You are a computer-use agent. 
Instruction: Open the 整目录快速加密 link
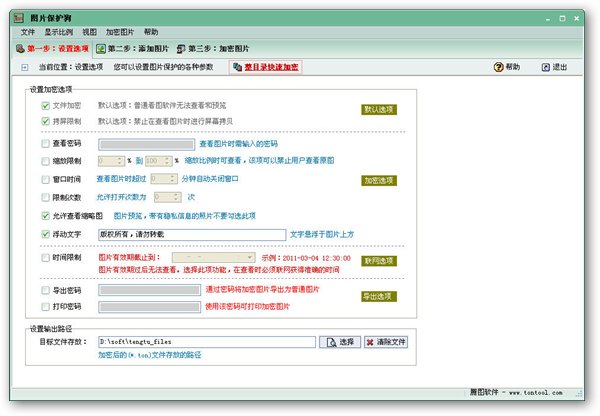point(271,67)
